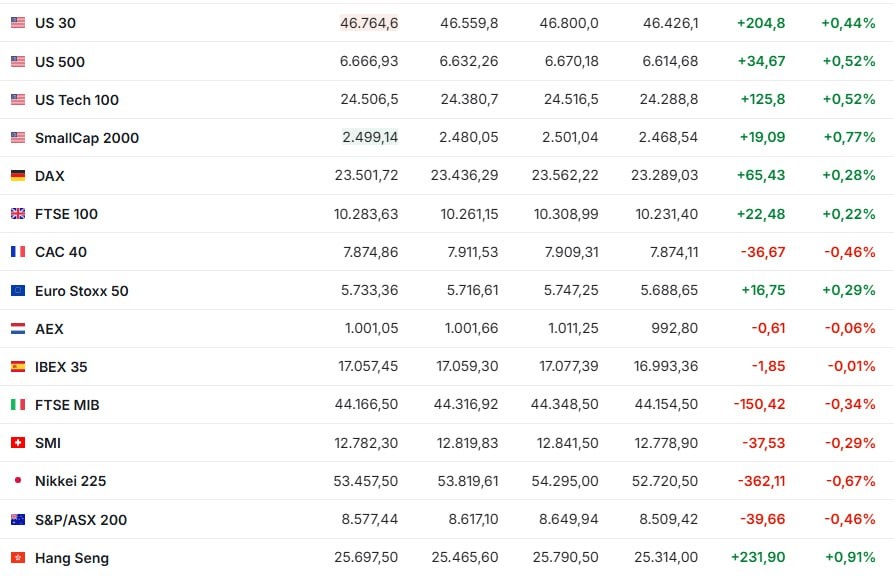
Task: Click the US flag icon beside US 30
Action: 18,23
